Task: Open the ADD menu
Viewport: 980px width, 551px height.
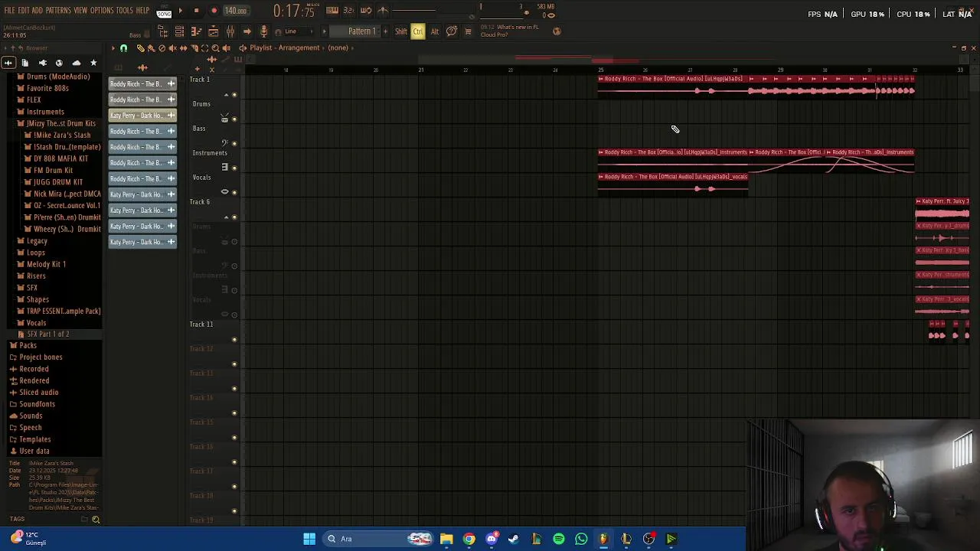Action: point(38,11)
